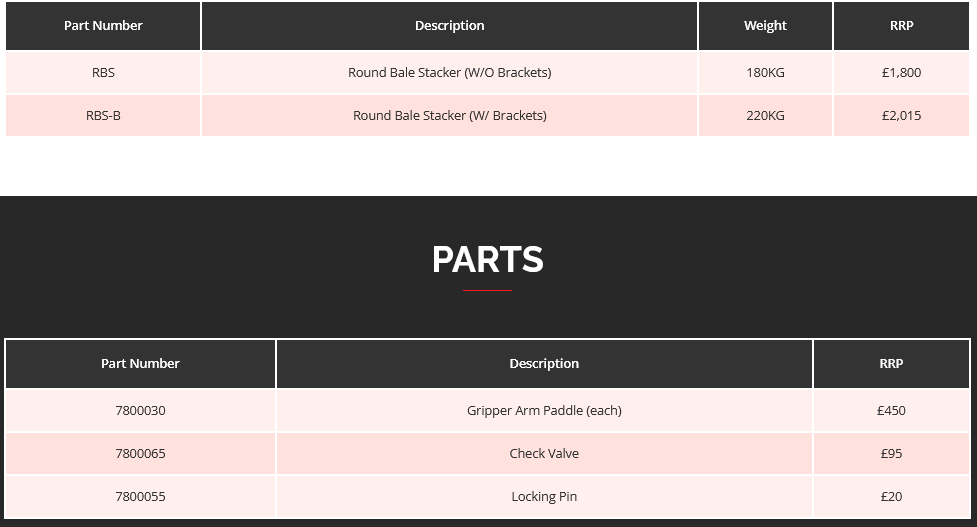Click the Check Valve description cell
This screenshot has height=527, width=977.
point(544,453)
